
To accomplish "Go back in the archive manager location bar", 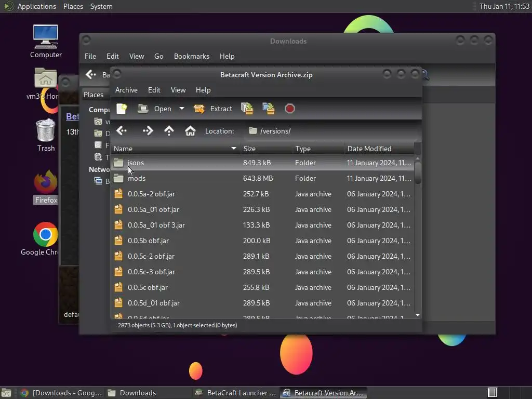I will (x=122, y=130).
